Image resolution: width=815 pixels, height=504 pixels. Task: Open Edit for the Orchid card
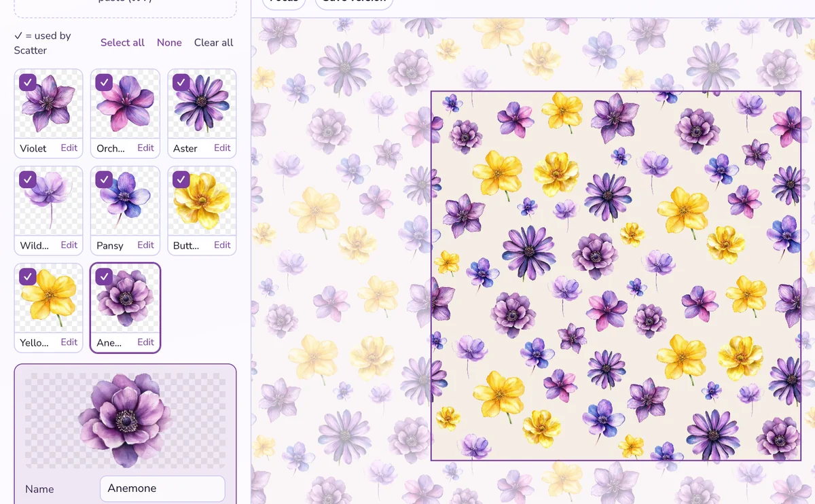point(146,148)
